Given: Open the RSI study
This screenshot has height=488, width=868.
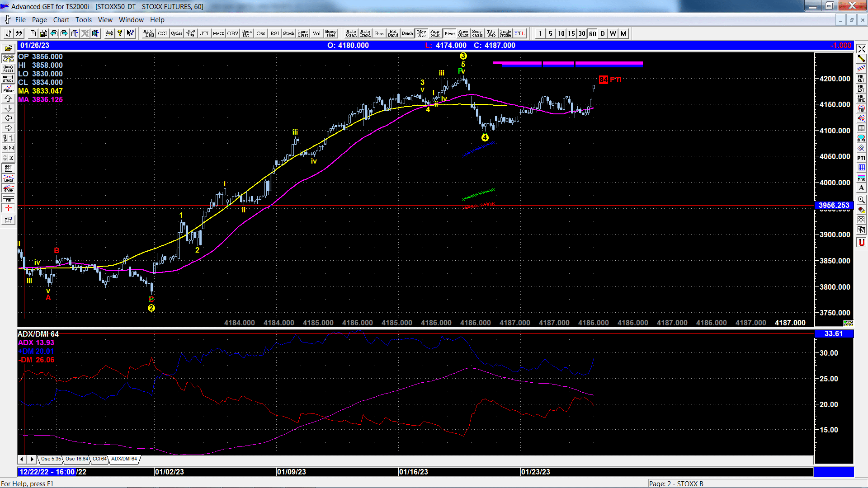Looking at the screenshot, I should pos(275,33).
